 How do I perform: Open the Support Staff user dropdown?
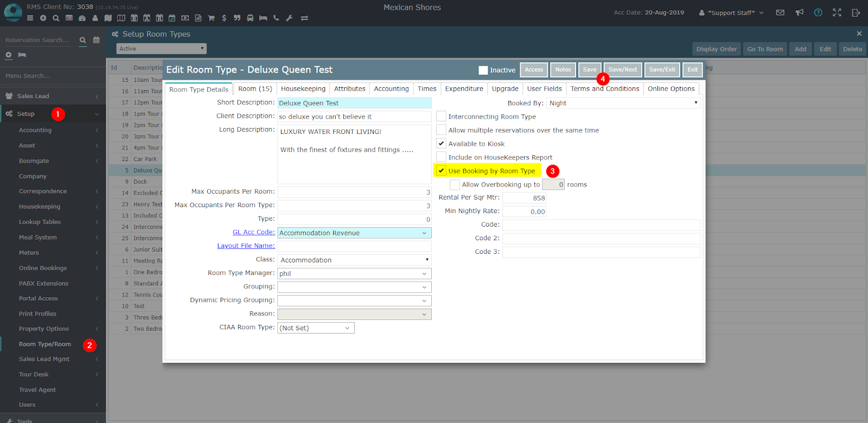tap(731, 12)
